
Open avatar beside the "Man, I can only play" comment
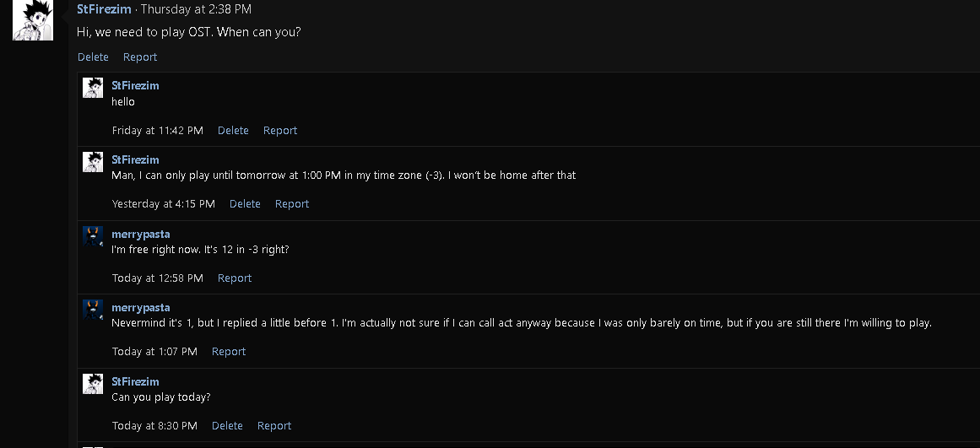[93, 162]
